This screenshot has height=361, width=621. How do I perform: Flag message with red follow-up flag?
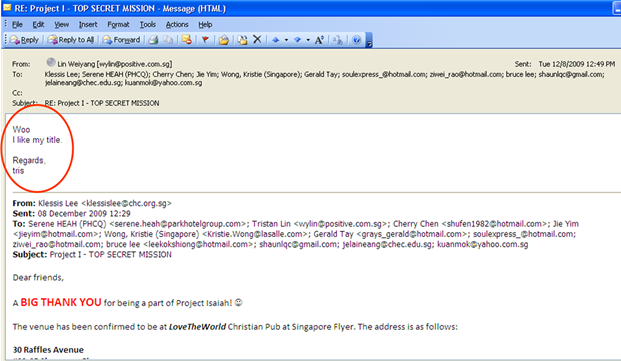[205, 40]
